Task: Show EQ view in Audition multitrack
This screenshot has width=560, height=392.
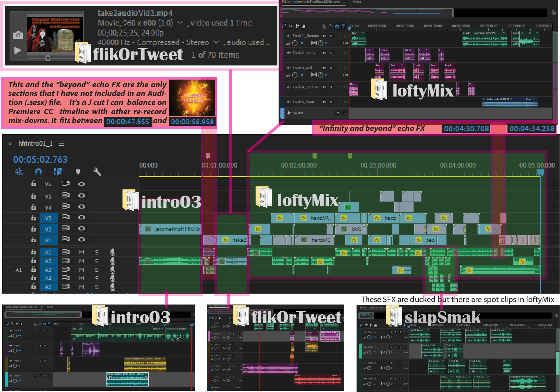Action: click(304, 26)
